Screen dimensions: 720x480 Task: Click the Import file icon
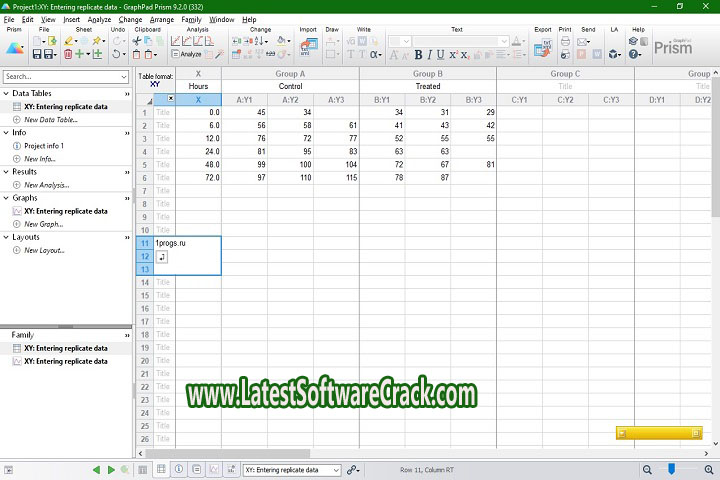306,47
